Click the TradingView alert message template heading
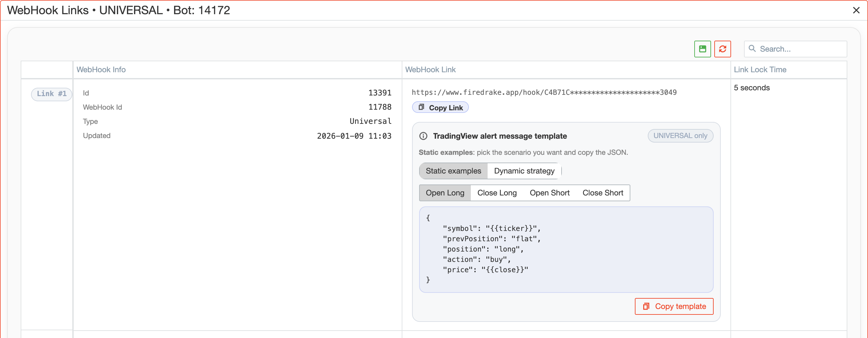 tap(500, 136)
